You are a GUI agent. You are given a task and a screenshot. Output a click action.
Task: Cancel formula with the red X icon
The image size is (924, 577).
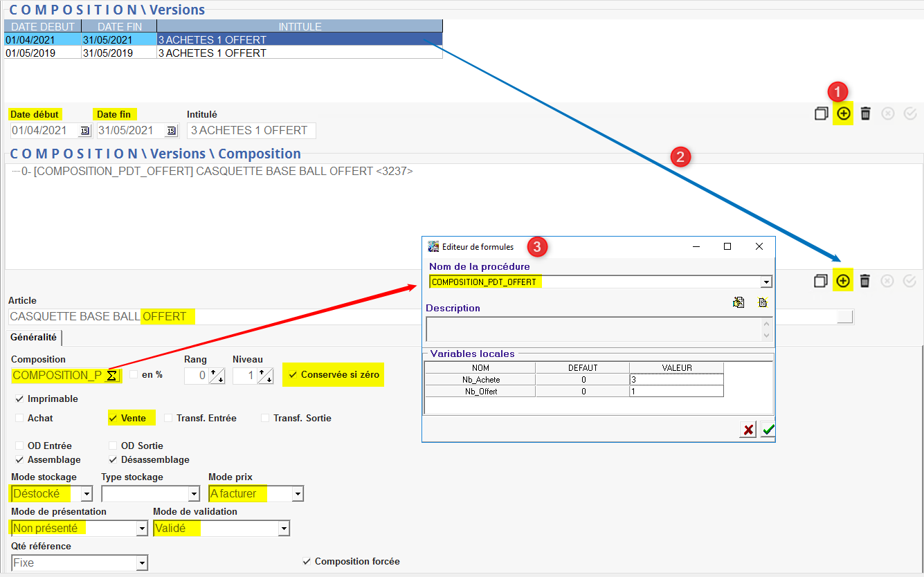pyautogui.click(x=748, y=430)
